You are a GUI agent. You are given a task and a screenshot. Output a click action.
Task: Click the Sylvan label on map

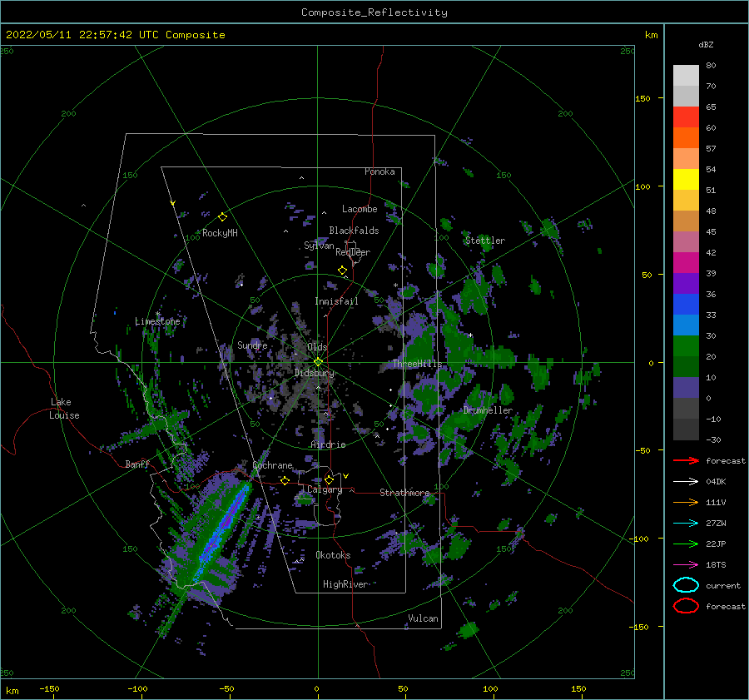[319, 246]
